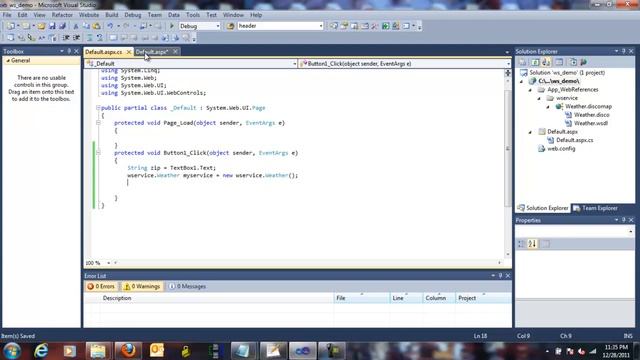Refresh the Solution Explorer tree

(x=535, y=62)
